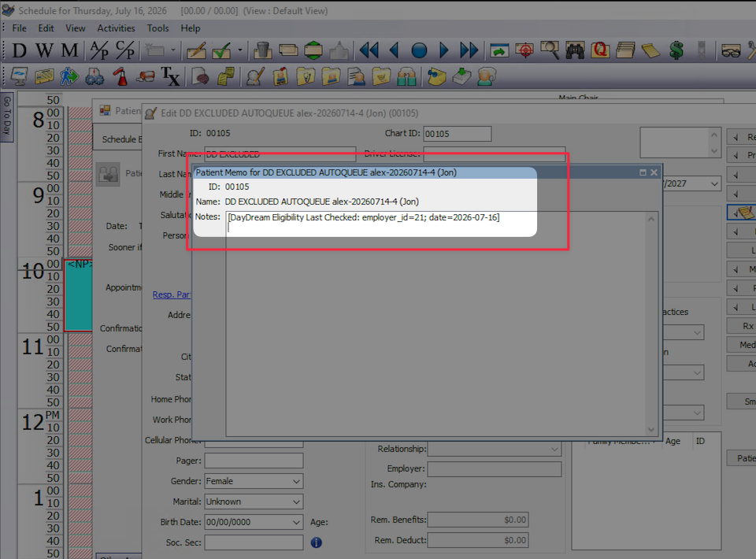The height and width of the screenshot is (559, 756).
Task: Click the walking person with green arrow icon
Action: (x=69, y=76)
